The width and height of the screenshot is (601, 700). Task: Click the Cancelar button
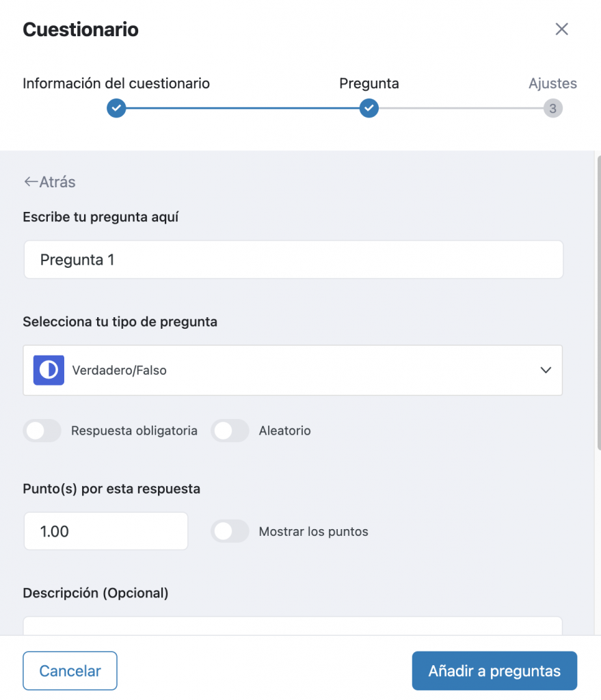pyautogui.click(x=69, y=671)
